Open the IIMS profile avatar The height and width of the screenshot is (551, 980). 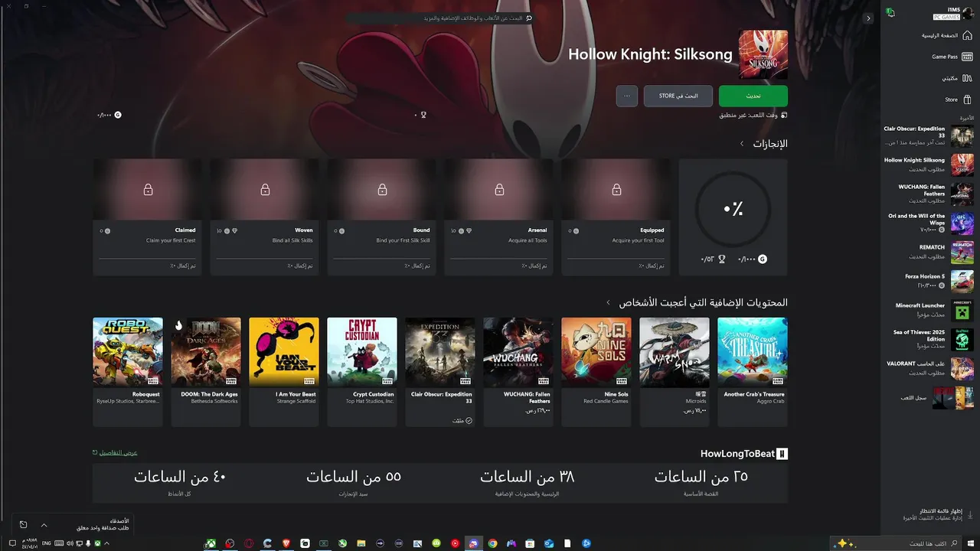click(x=968, y=13)
